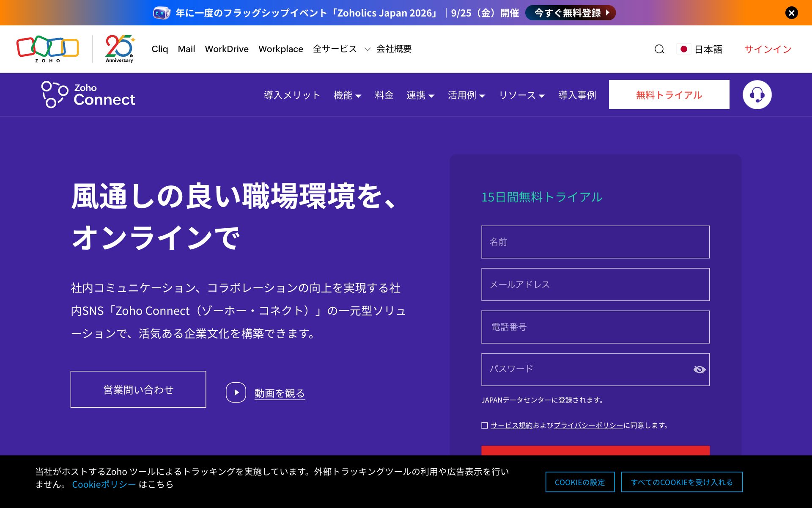The width and height of the screenshot is (812, 508).
Task: Click the COOKIEの設定 button
Action: [580, 482]
